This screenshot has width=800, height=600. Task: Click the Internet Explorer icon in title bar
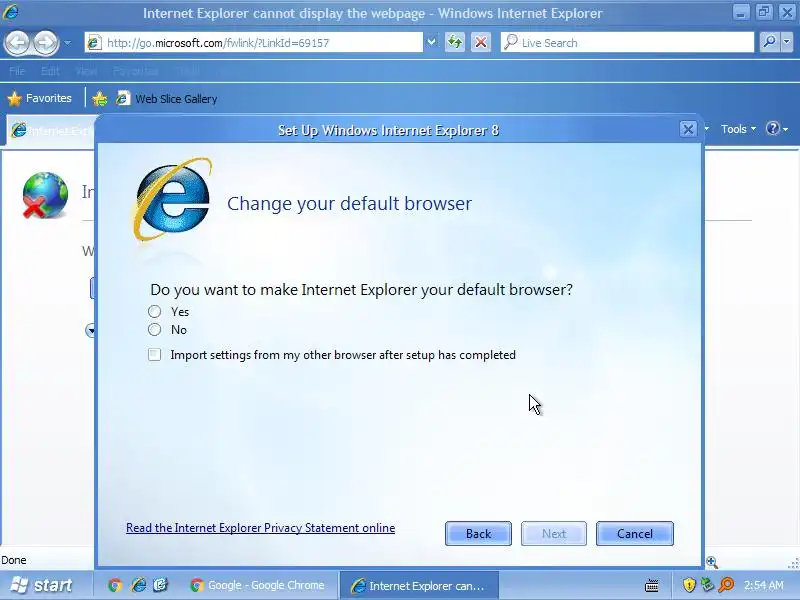click(x=10, y=12)
